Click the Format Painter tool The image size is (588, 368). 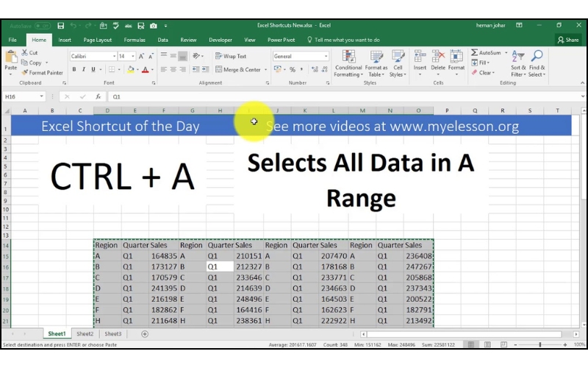click(x=43, y=73)
